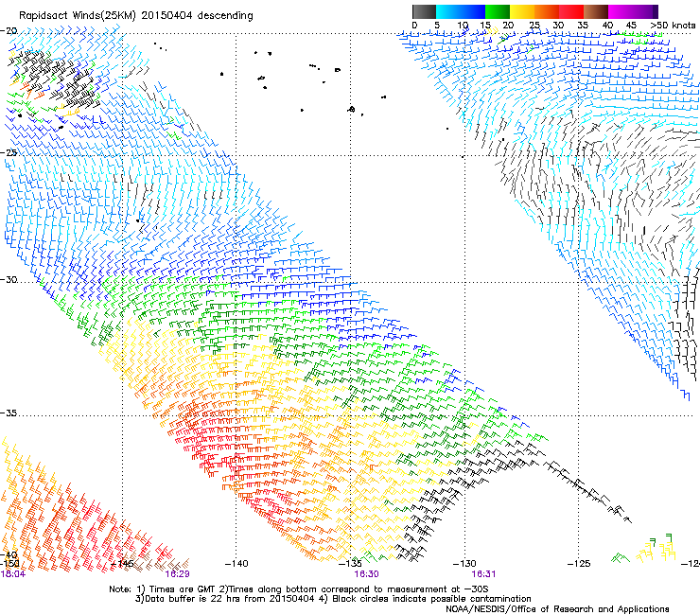The height and width of the screenshot is (615, 700).
Task: Click the gray 0-5 knots legend color
Action: click(424, 11)
